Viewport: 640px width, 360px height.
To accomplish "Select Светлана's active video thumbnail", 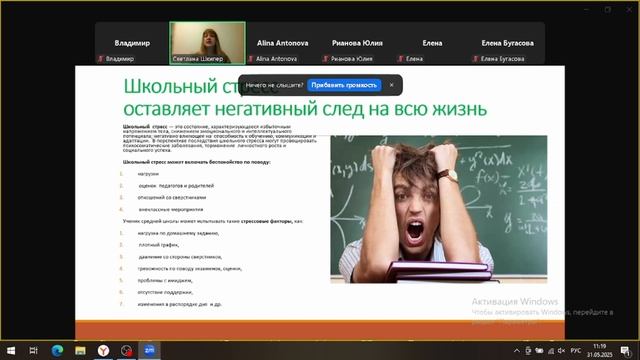I will coord(207,43).
